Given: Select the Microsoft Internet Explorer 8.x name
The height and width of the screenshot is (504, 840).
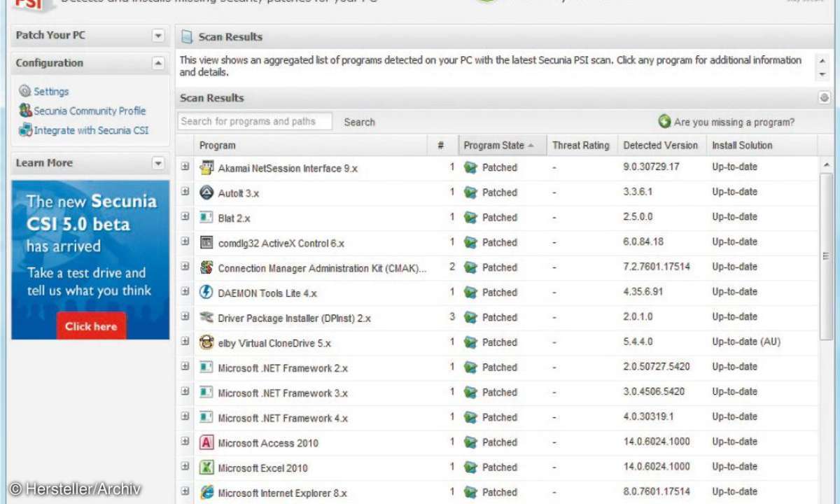Looking at the screenshot, I should pos(282,493).
